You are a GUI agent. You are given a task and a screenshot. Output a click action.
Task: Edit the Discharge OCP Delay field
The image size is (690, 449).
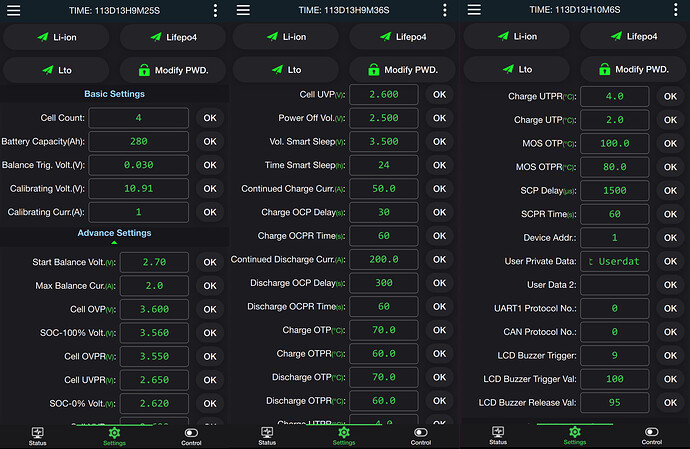pyautogui.click(x=384, y=283)
